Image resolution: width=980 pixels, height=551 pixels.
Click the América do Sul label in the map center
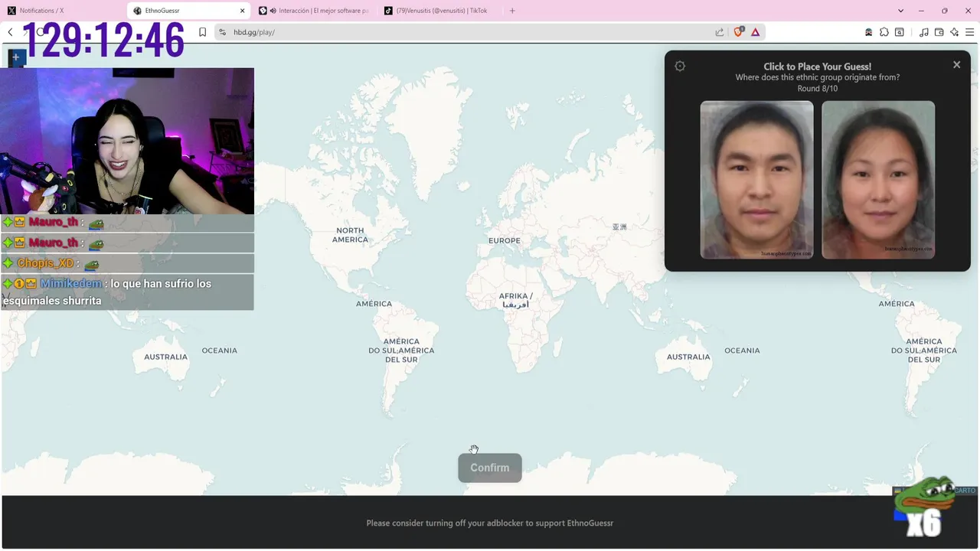401,350
